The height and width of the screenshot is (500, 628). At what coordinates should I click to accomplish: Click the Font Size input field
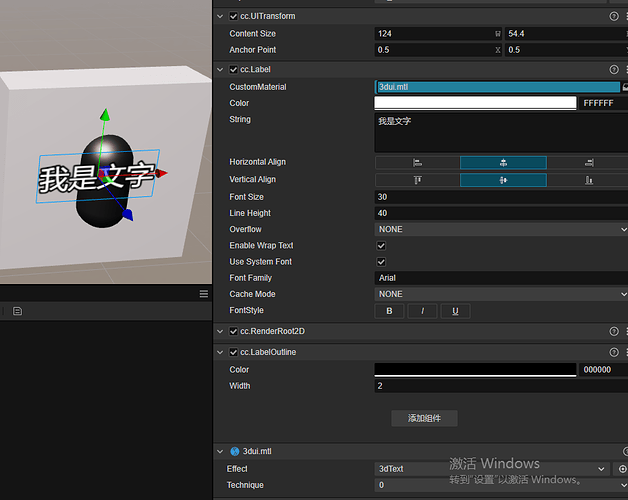pyautogui.click(x=501, y=197)
